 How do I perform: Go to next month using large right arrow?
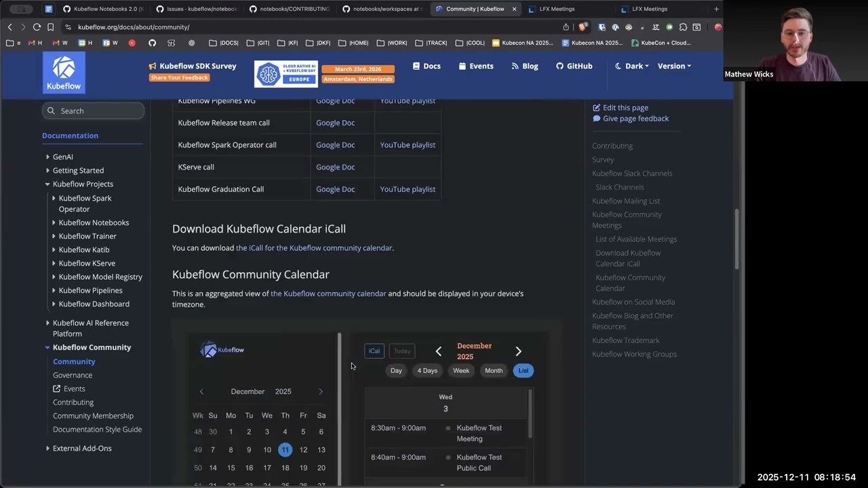[x=518, y=351]
